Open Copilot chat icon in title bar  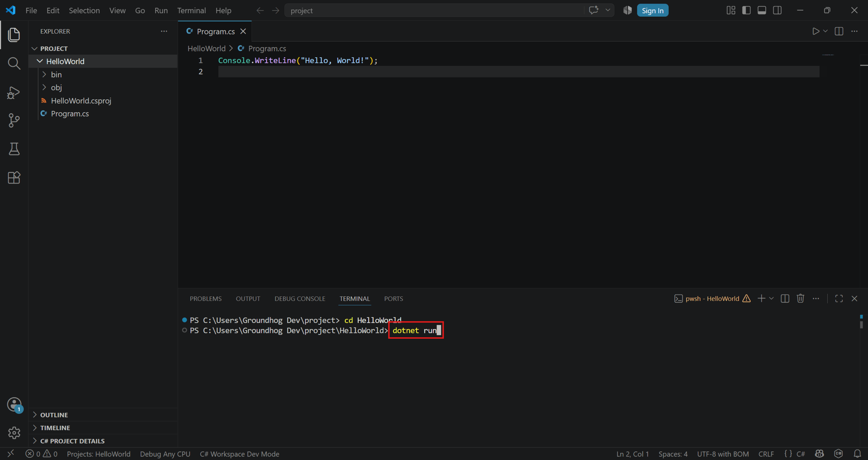pos(593,10)
